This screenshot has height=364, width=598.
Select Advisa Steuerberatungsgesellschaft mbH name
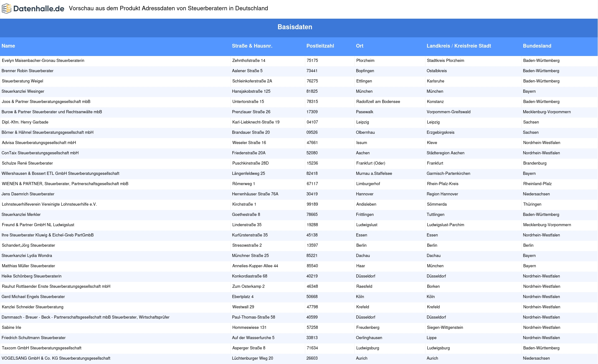[39, 143]
